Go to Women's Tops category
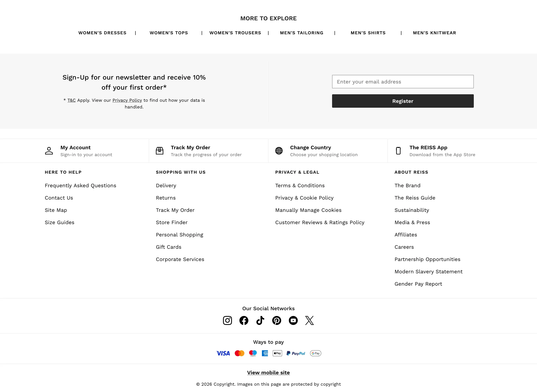This screenshot has height=392, width=537. coord(169,33)
